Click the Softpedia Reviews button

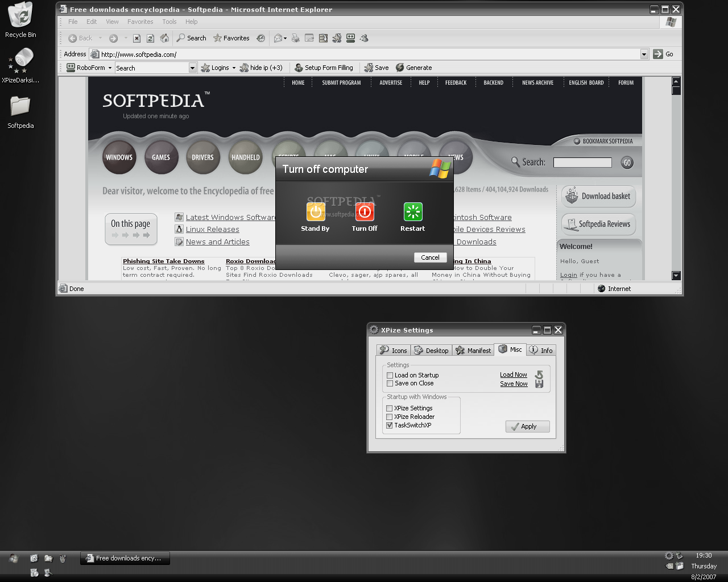pos(598,224)
